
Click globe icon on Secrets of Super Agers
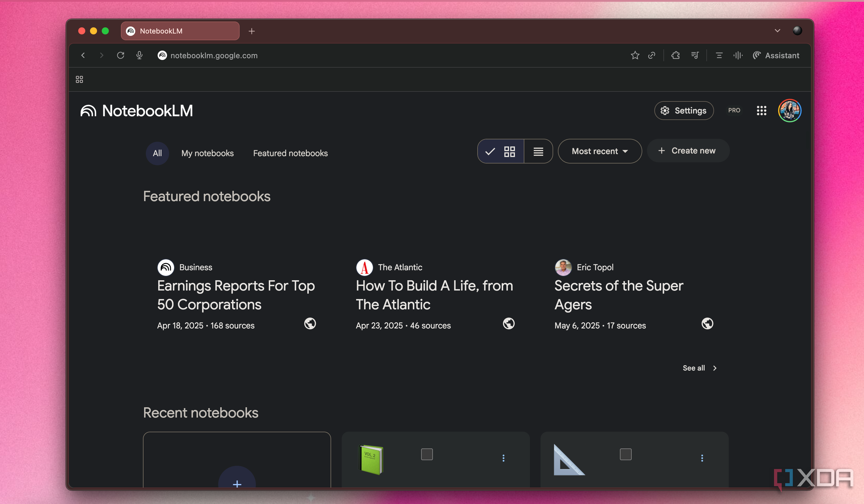(x=707, y=323)
